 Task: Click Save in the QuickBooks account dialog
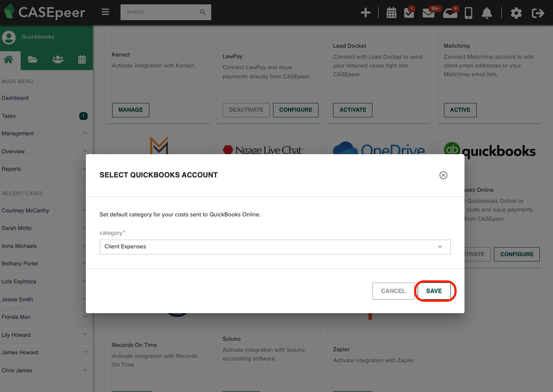[434, 291]
